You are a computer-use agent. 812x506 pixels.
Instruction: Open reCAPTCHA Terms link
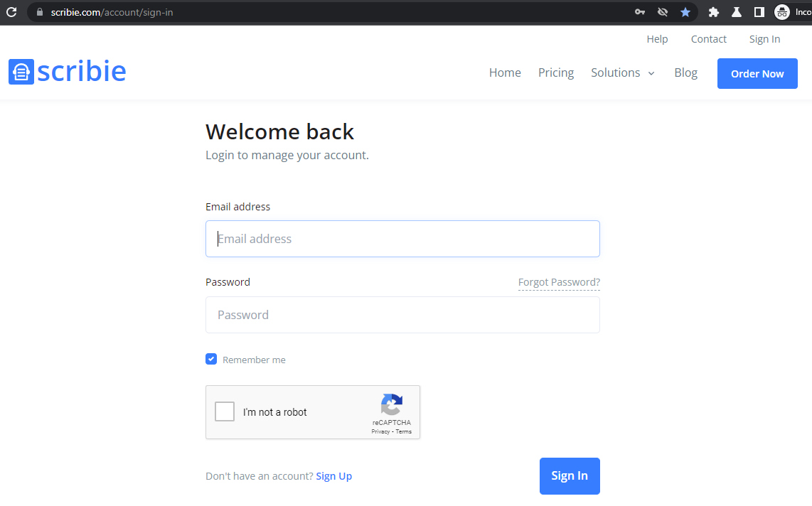pos(403,431)
